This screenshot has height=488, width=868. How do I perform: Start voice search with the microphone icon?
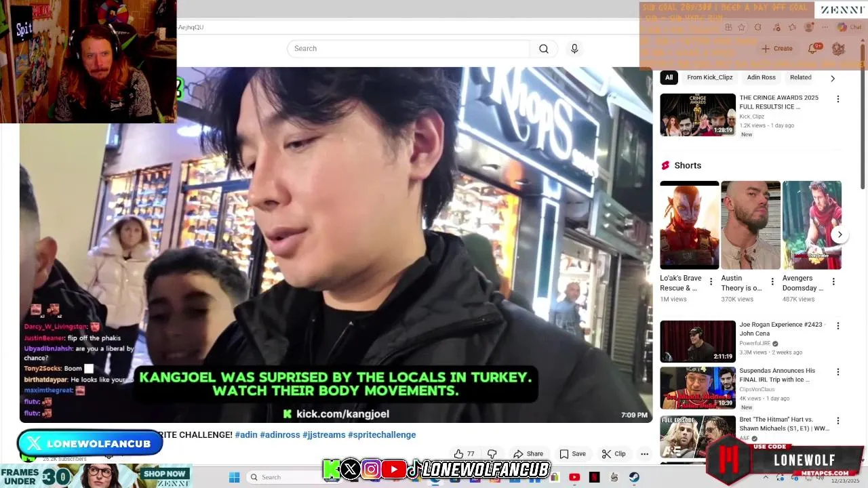[574, 49]
